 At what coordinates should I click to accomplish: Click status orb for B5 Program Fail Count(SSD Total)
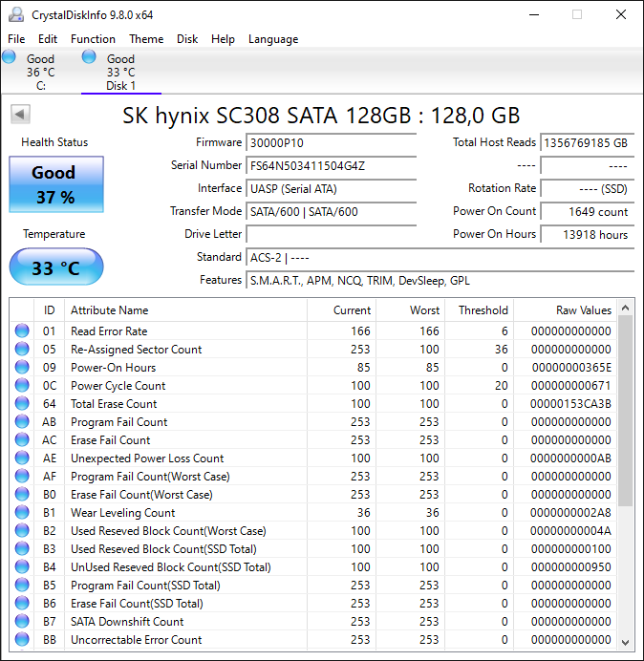(22, 585)
